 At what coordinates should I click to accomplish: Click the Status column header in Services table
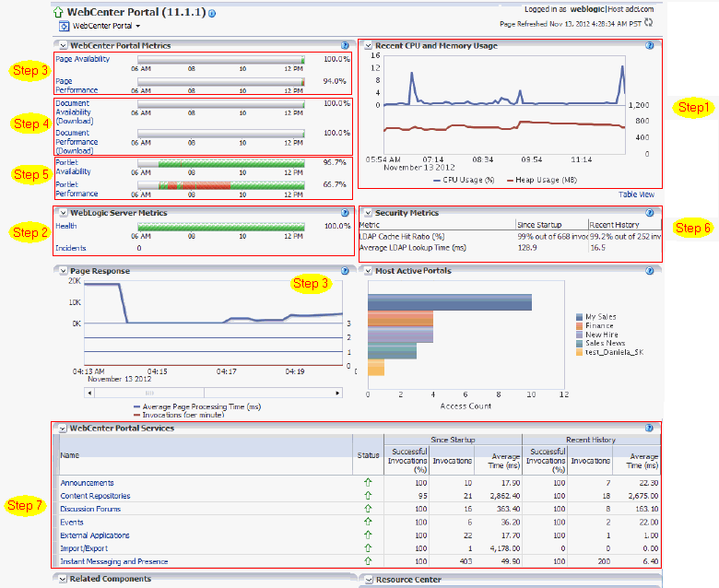[368, 455]
